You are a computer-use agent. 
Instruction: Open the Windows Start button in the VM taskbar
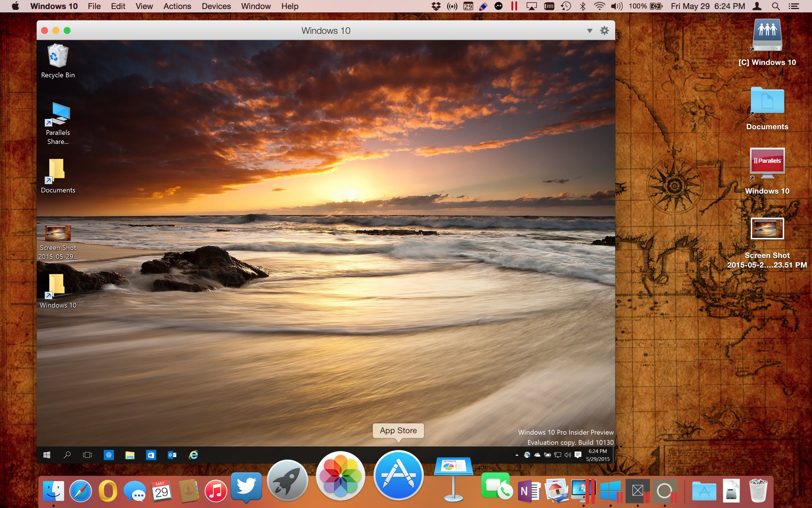coord(47,455)
